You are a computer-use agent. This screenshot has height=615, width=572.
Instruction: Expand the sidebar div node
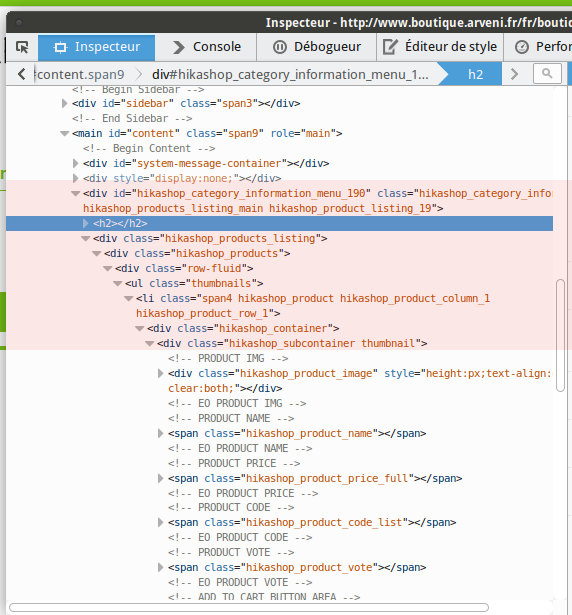tap(64, 104)
